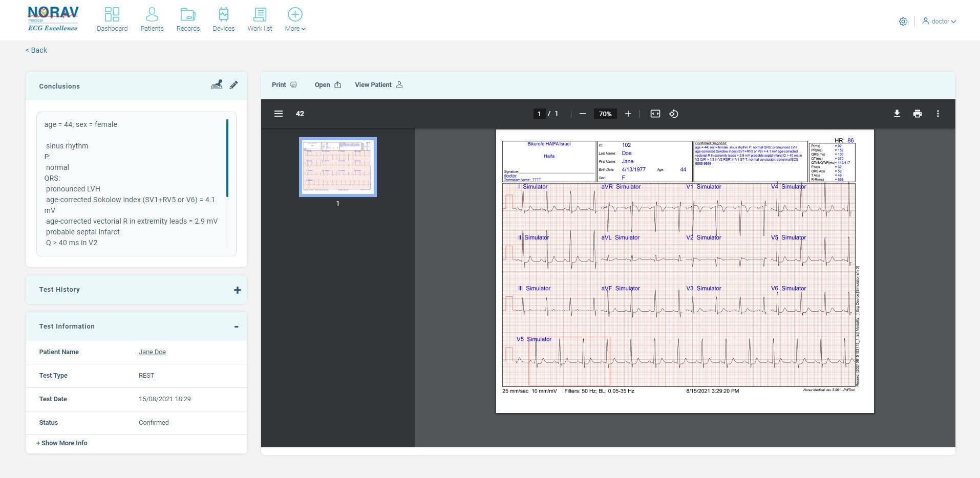
Task: Open the Work list page
Action: (260, 19)
